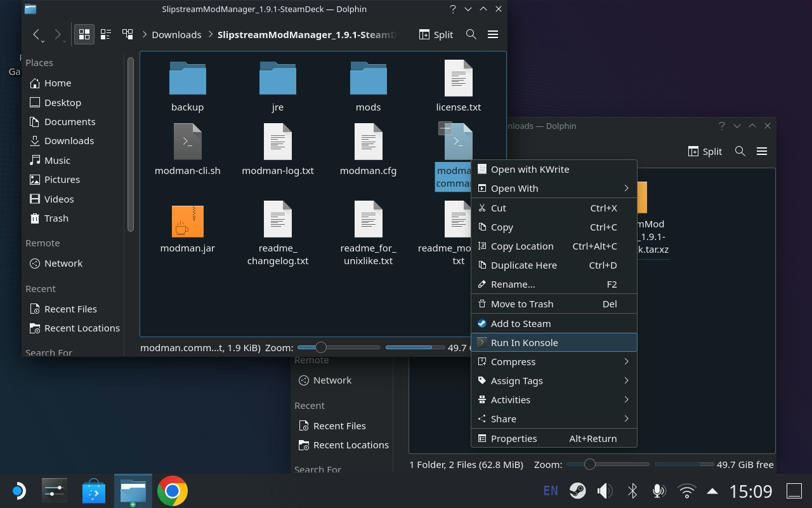
Task: Click Split button in back Dolphin window
Action: [x=705, y=151]
